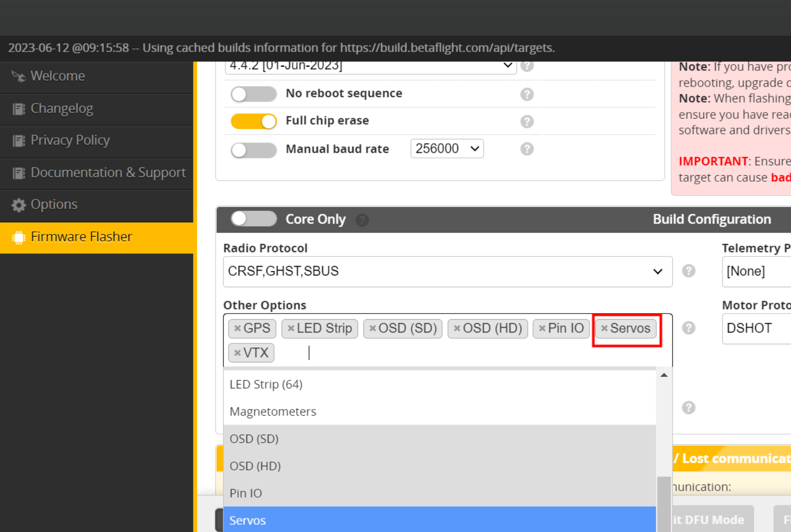Click the Changelog book icon
This screenshot has height=532, width=791.
pyautogui.click(x=19, y=109)
